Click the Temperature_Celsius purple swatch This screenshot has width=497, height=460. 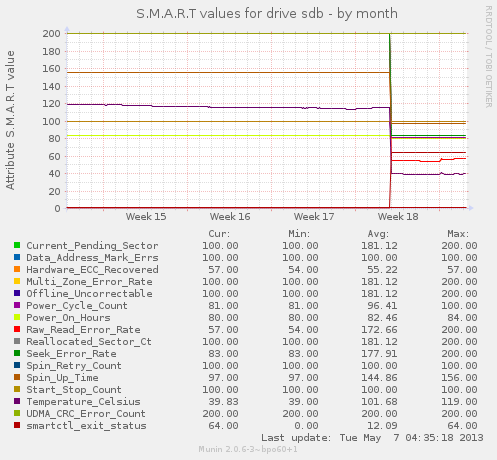click(17, 401)
